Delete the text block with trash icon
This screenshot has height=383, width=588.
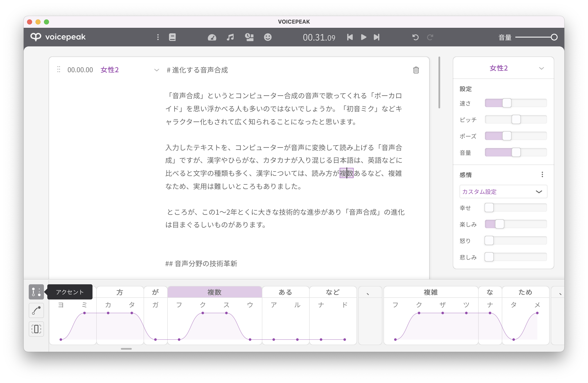416,70
